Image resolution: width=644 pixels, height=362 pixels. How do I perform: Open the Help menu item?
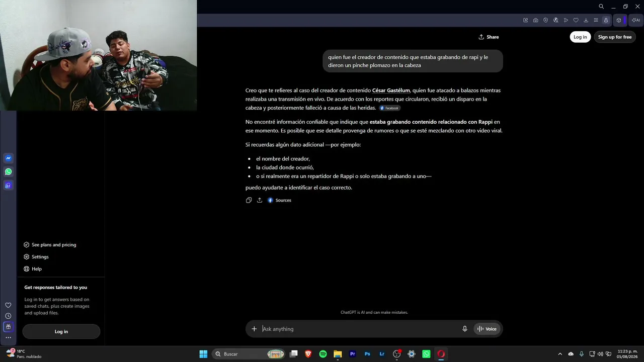pos(33,269)
